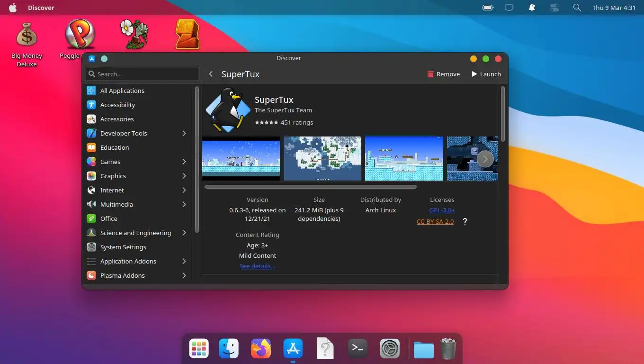The image size is (644, 364).
Task: Open the Peggle desktop icon
Action: 80,34
